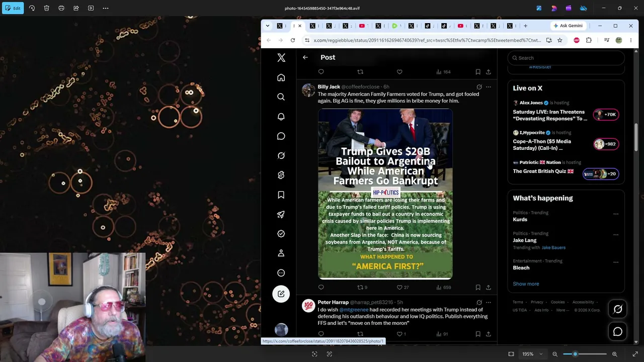Expand the 'More' footer links menu

pyautogui.click(x=562, y=310)
